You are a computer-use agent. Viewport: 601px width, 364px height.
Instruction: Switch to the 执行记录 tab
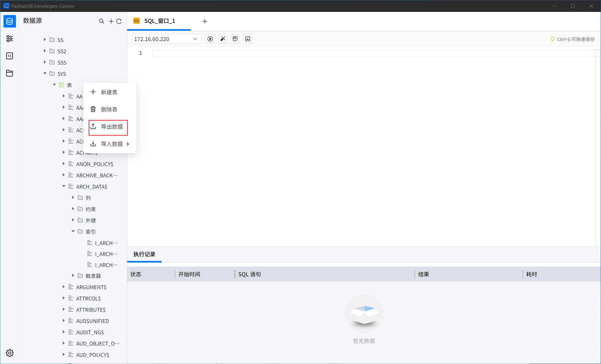click(x=144, y=254)
